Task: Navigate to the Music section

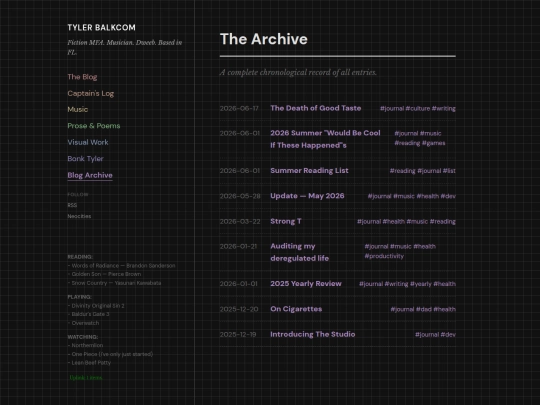Action: [77, 110]
